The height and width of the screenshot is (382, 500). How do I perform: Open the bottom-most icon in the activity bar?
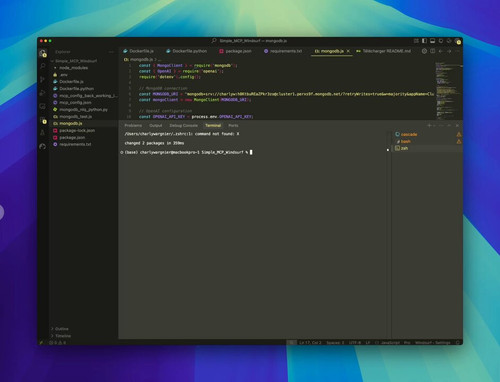tap(43, 146)
